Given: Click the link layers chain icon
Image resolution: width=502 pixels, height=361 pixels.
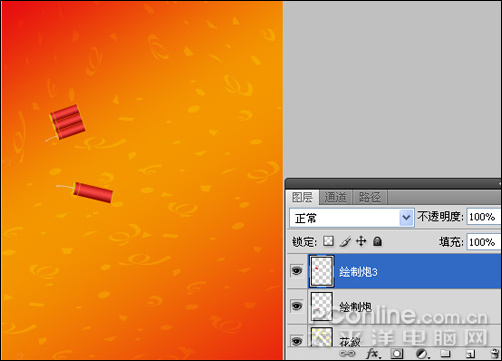Looking at the screenshot, I should (347, 354).
